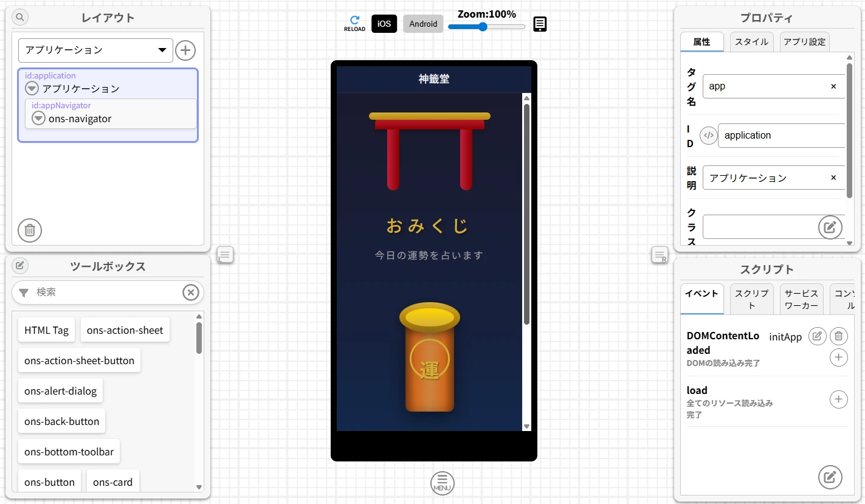Click the pencil edit icon in ツールボックス header
The image size is (865, 504).
[20, 266]
